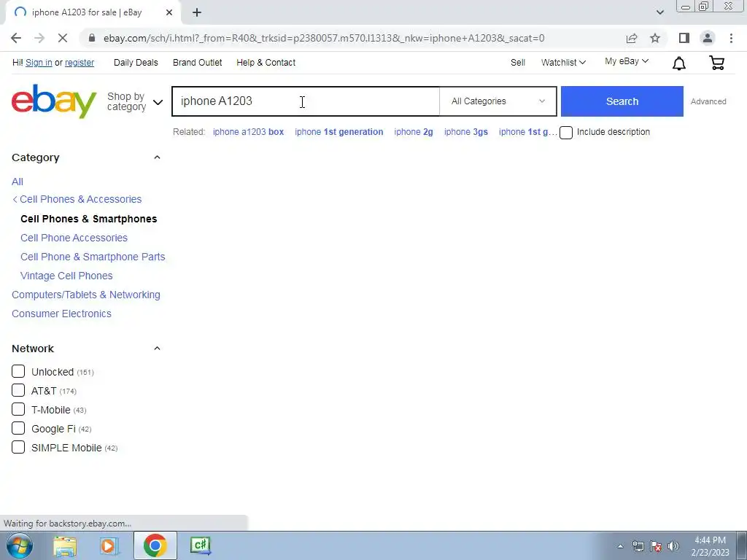The width and height of the screenshot is (747, 560).
Task: Open the All Categories dropdown
Action: point(498,101)
